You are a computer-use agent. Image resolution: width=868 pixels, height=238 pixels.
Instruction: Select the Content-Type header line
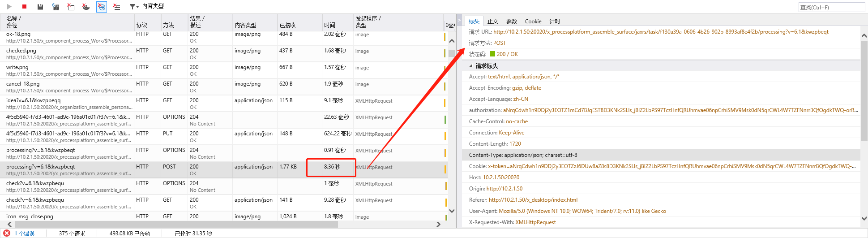coord(661,155)
